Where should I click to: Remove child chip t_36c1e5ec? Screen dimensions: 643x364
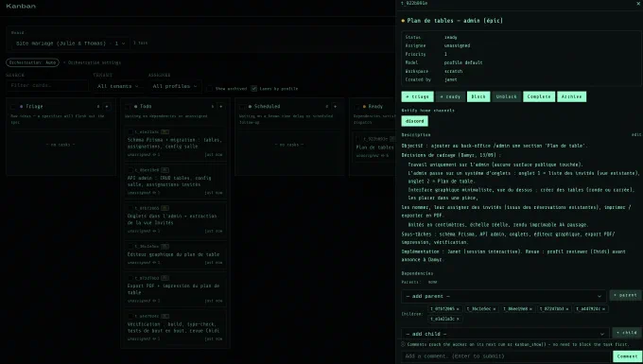coord(495,309)
